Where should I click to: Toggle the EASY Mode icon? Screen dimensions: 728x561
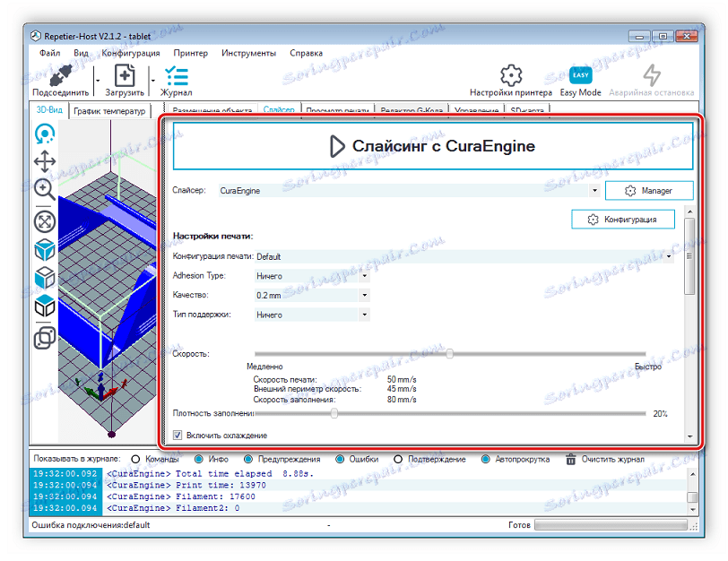[x=580, y=75]
